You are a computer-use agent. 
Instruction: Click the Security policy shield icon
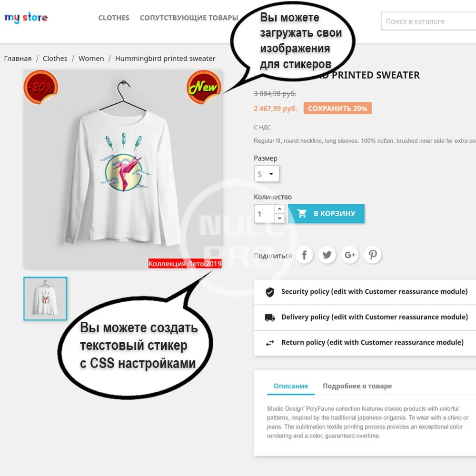(x=270, y=292)
